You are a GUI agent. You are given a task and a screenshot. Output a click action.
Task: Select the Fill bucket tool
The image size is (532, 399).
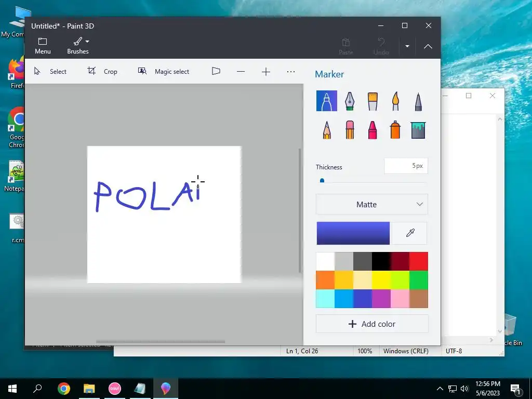(418, 130)
